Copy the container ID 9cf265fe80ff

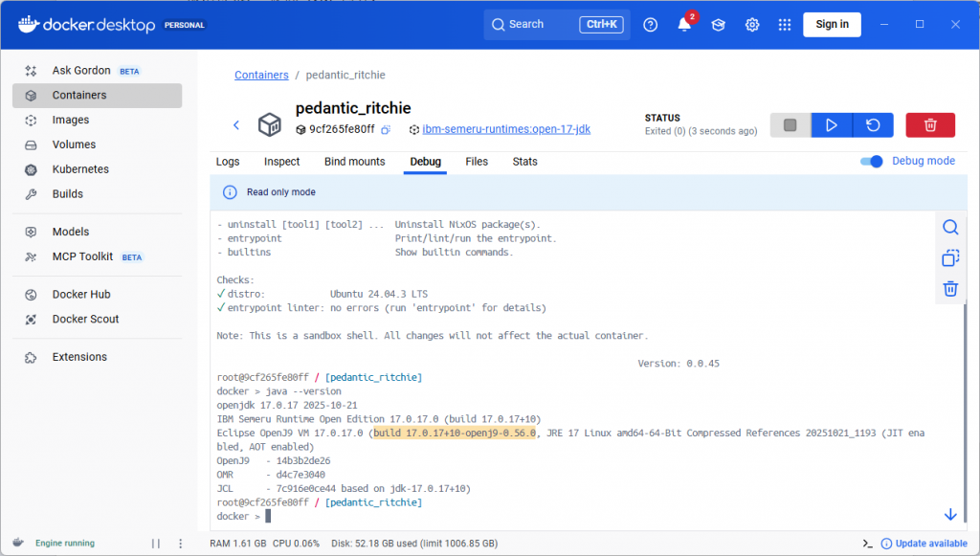(x=386, y=129)
